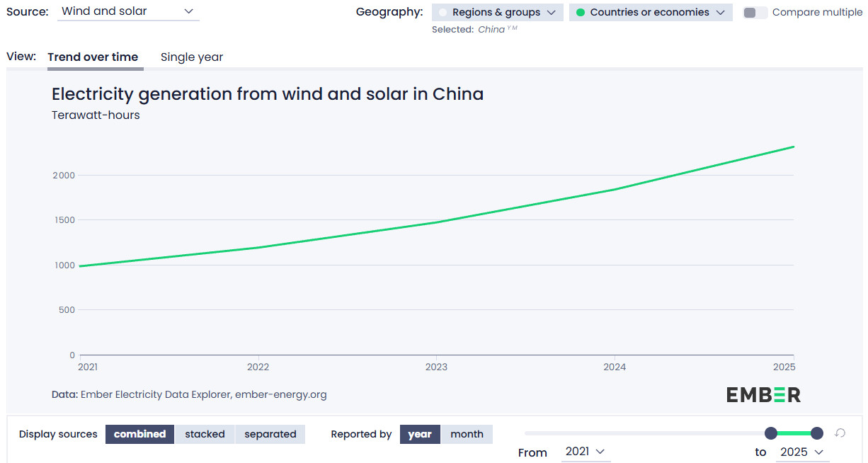Click the trend line at the 2023 data point
The width and height of the screenshot is (868, 463).
click(436, 222)
